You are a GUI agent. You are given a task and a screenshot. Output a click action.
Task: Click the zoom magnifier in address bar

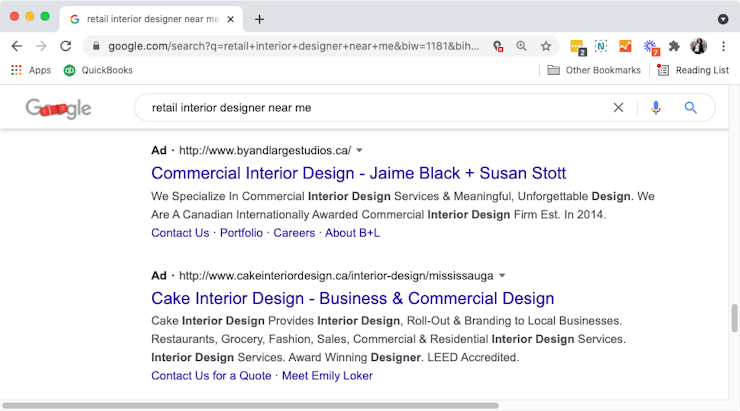click(521, 46)
